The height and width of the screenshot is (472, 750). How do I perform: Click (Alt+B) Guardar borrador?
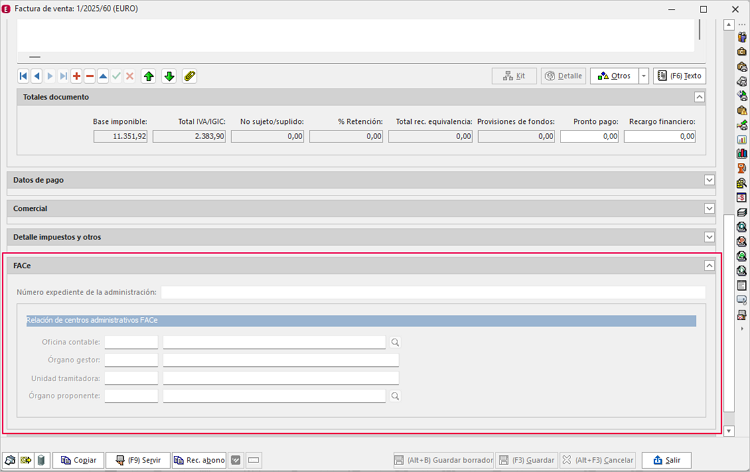click(443, 460)
